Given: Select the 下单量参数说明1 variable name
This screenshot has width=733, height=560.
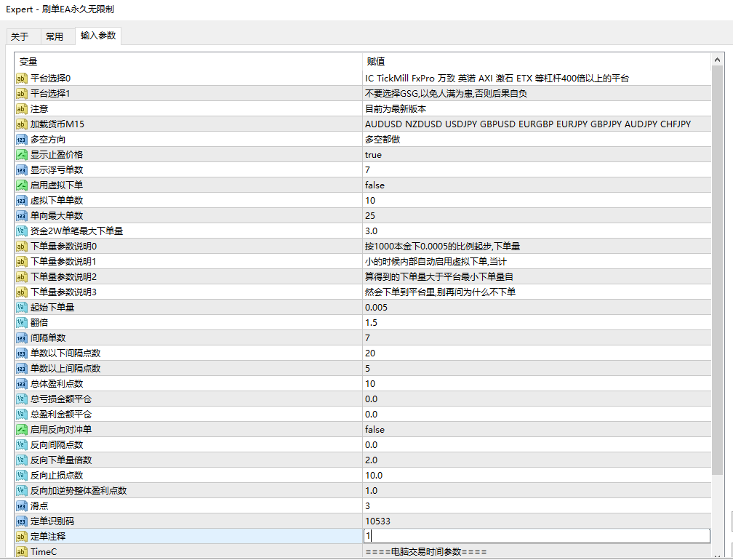Looking at the screenshot, I should (63, 262).
